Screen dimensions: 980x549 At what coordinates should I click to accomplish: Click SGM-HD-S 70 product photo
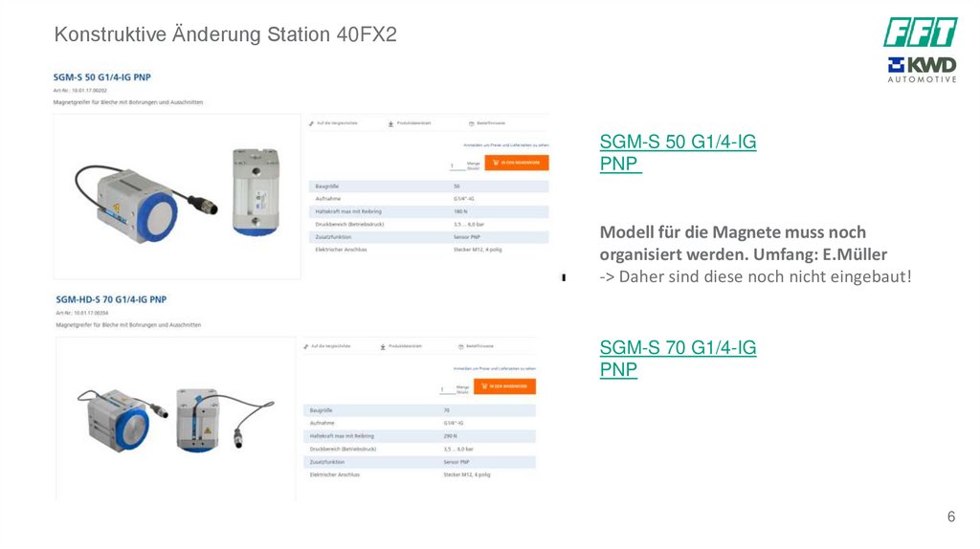tap(176, 418)
